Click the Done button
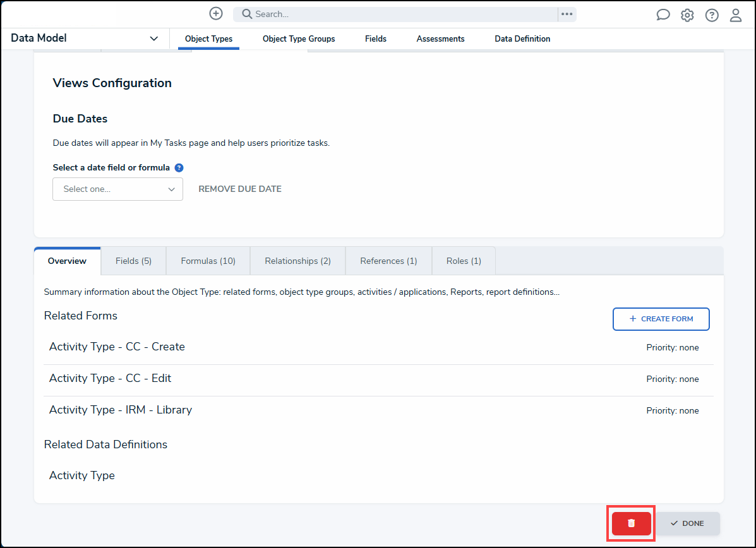The width and height of the screenshot is (756, 548). pyautogui.click(x=687, y=523)
